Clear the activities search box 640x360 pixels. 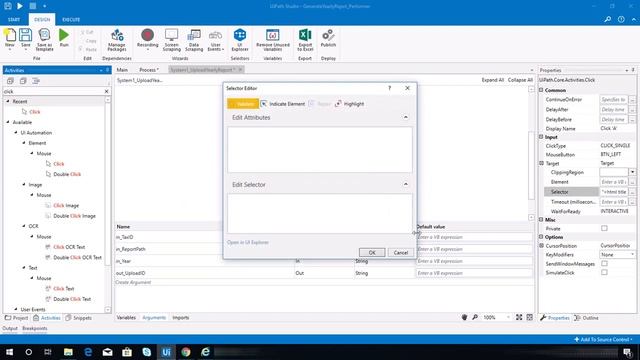[x=107, y=91]
